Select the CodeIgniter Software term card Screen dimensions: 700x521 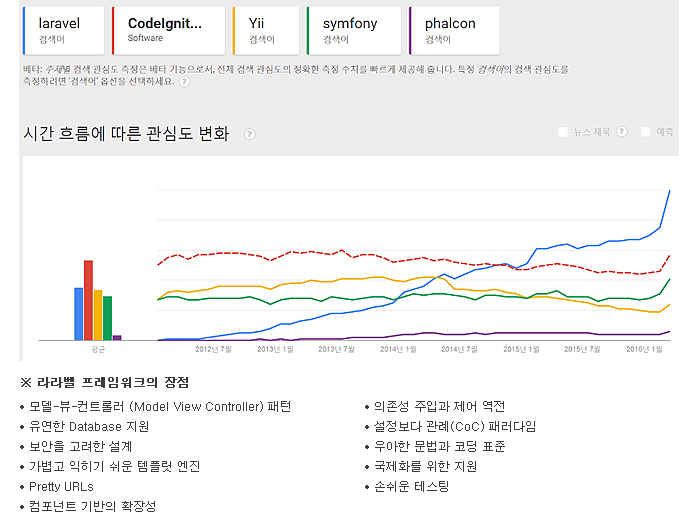coord(168,30)
